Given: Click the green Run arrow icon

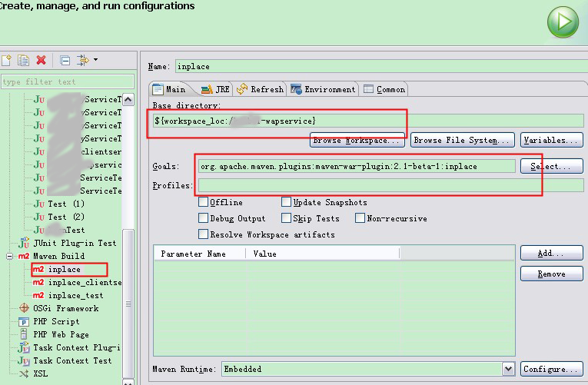Looking at the screenshot, I should point(563,22).
